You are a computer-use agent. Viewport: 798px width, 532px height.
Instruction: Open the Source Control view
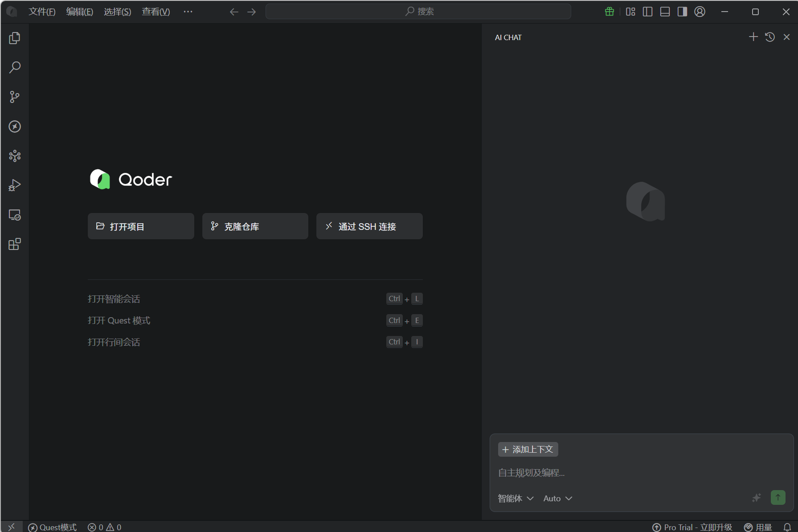(15, 97)
